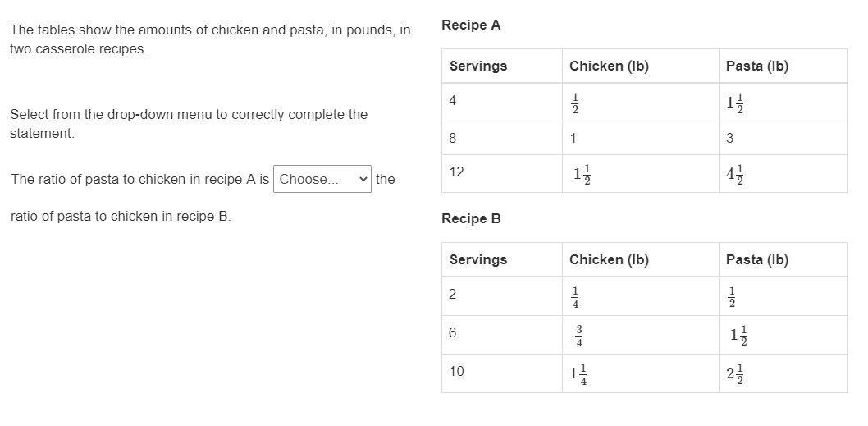The height and width of the screenshot is (426, 868).
Task: Click the pasta value 3 in Recipe A
Action: [x=783, y=138]
